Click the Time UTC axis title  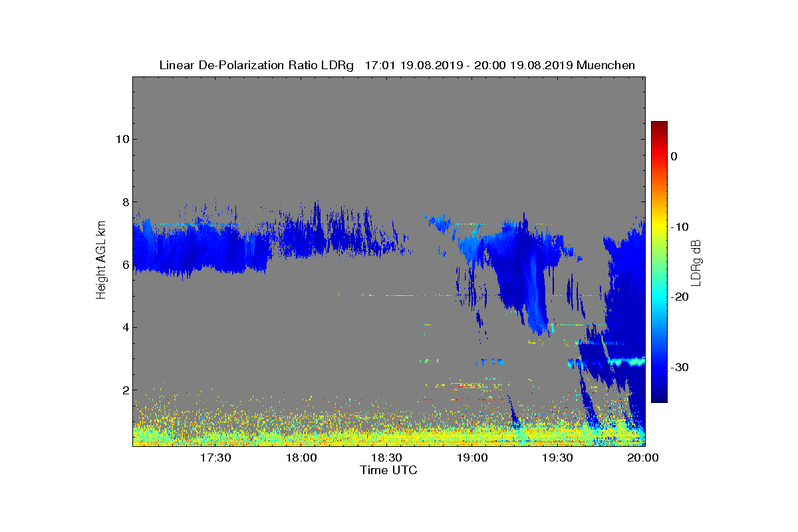[x=389, y=470]
